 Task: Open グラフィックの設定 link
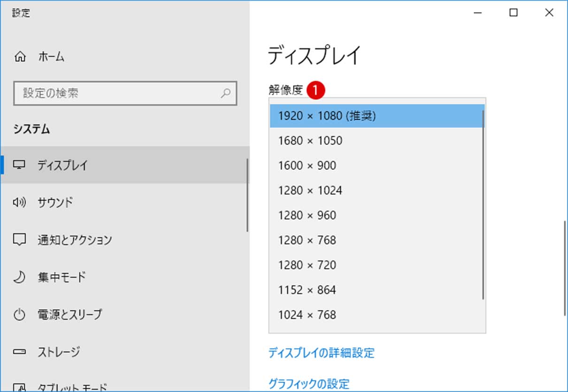coord(309,384)
